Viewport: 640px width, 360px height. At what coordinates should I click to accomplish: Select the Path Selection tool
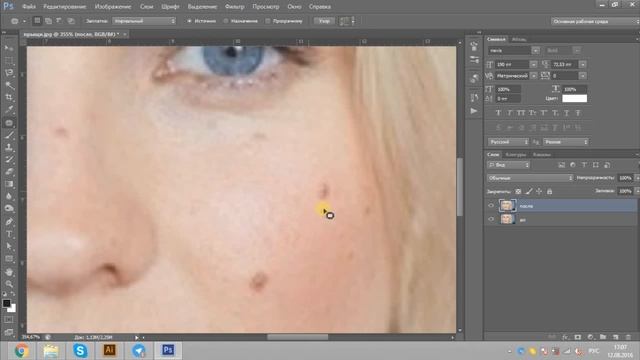click(9, 247)
